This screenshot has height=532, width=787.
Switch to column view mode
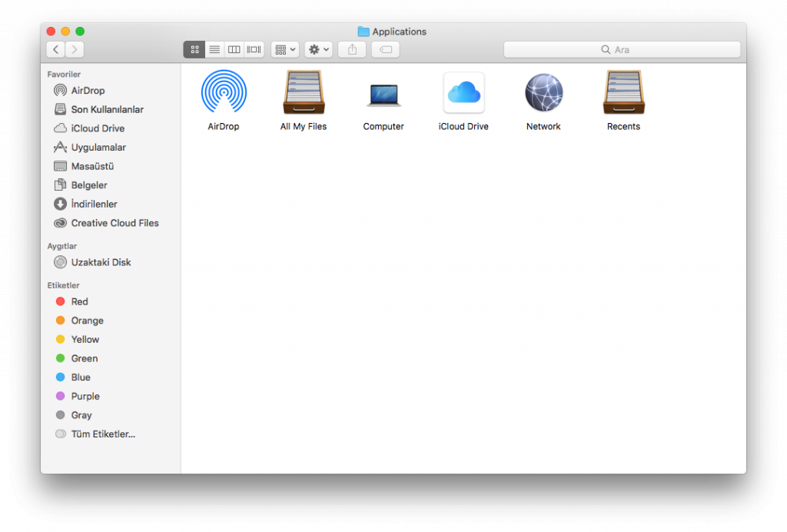point(234,49)
